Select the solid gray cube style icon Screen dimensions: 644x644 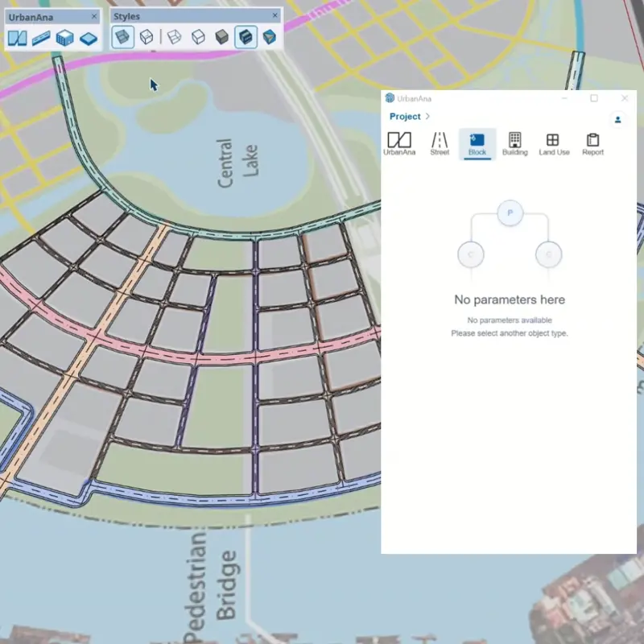[x=221, y=35]
